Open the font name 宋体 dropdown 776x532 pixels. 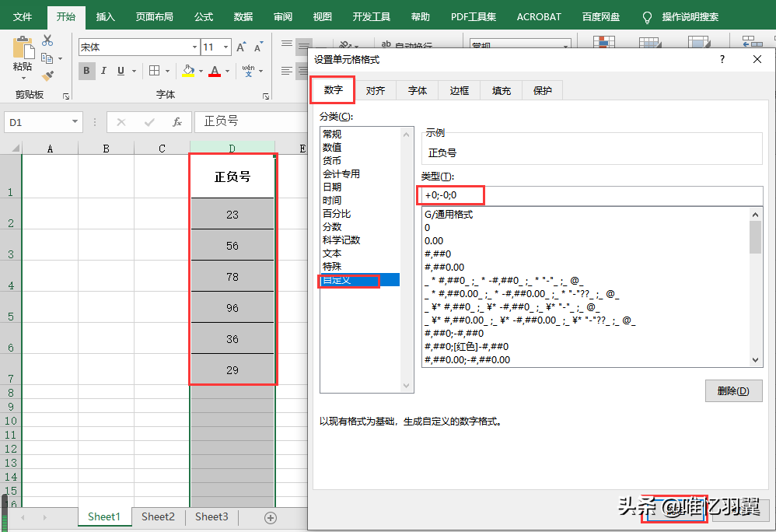(194, 47)
